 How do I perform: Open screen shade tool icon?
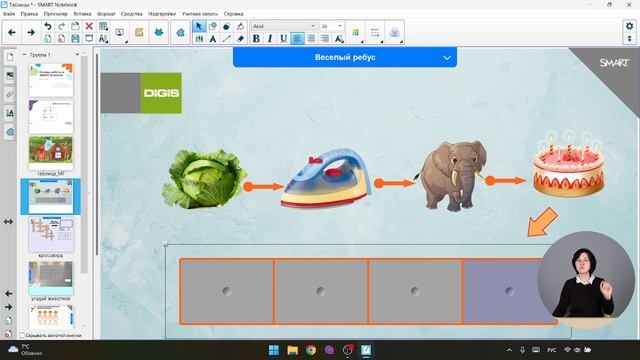(x=89, y=39)
